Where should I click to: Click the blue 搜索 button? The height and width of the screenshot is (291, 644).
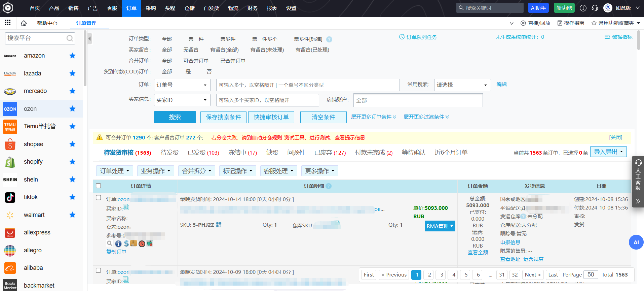click(x=175, y=117)
